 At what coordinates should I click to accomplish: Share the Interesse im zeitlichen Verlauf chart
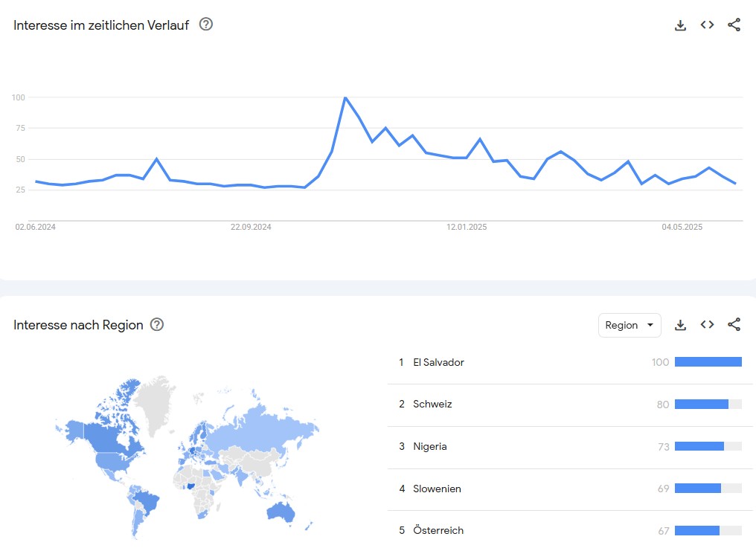(x=734, y=25)
